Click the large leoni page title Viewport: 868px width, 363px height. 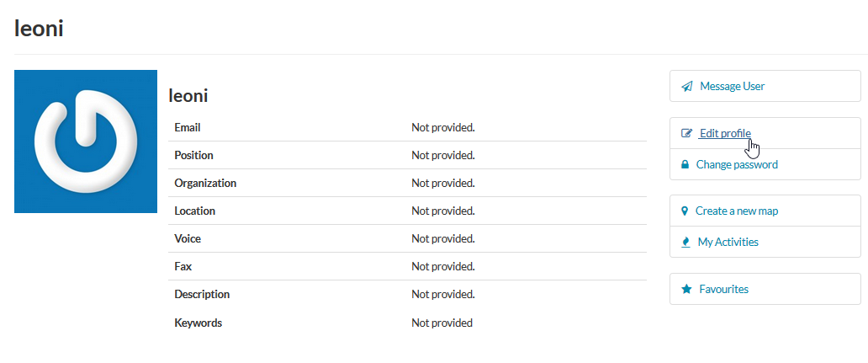tap(39, 29)
